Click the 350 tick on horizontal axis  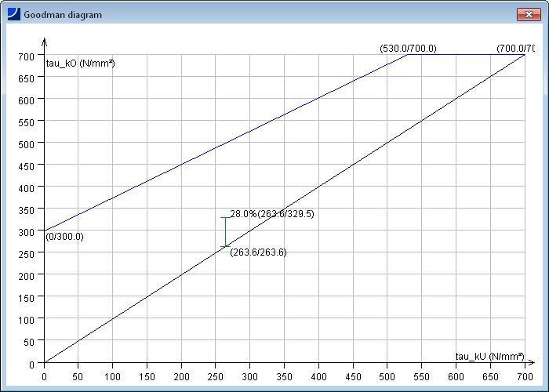pyautogui.click(x=285, y=376)
